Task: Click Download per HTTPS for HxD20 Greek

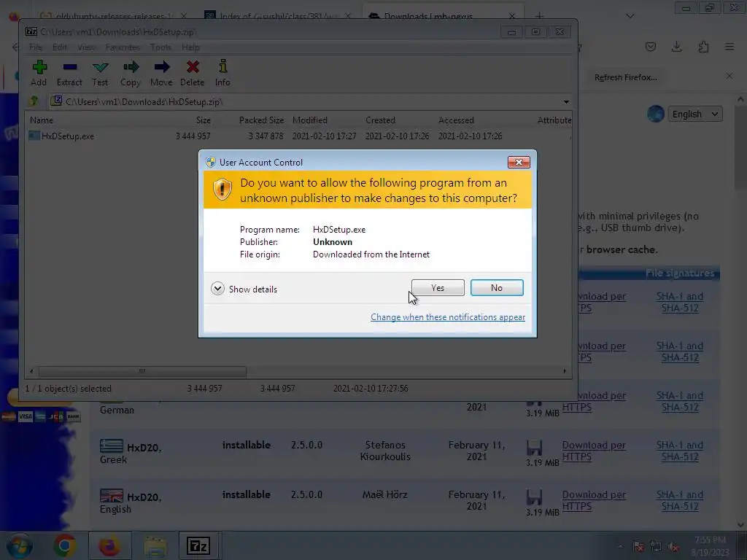Action: [594, 451]
